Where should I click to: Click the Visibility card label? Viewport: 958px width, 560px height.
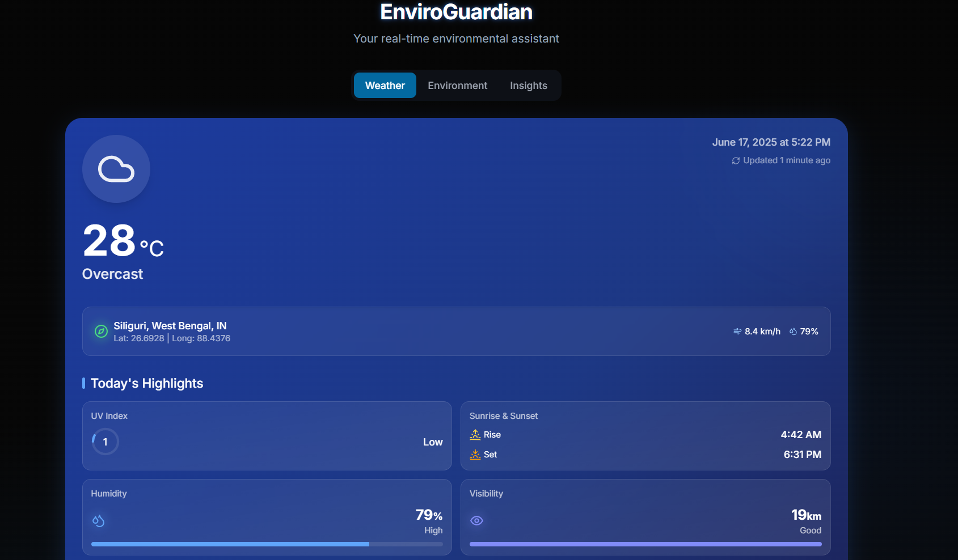click(x=486, y=494)
